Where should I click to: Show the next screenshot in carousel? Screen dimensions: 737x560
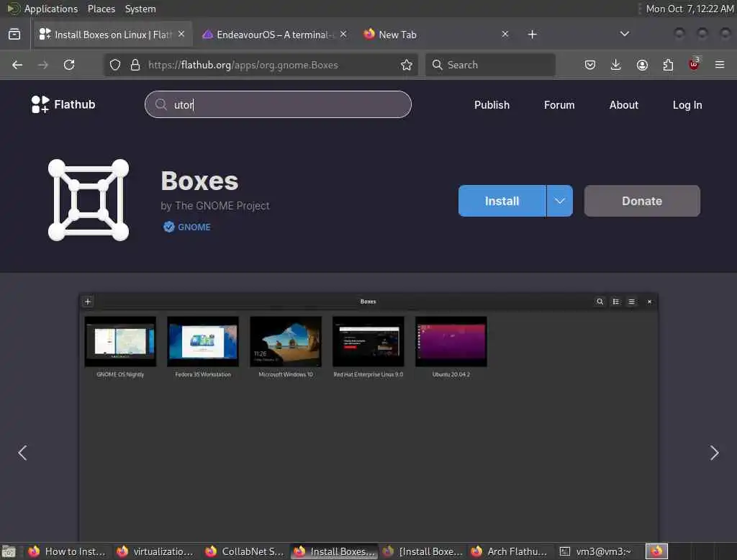(x=715, y=453)
